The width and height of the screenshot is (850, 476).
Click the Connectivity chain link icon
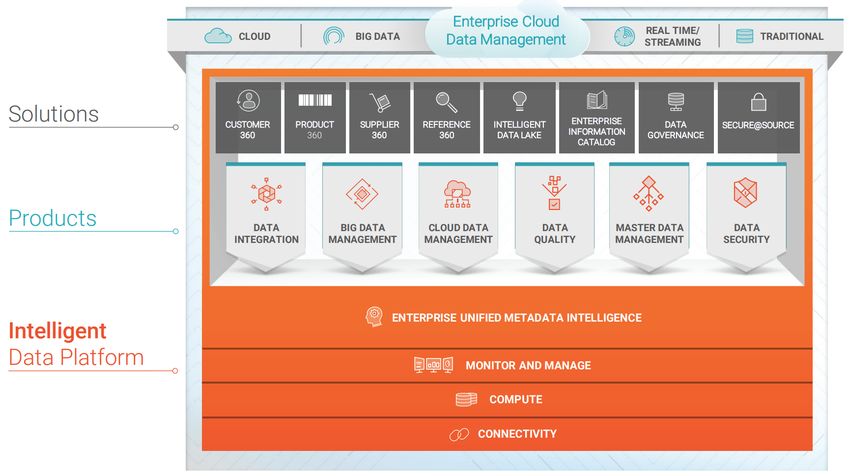point(459,434)
